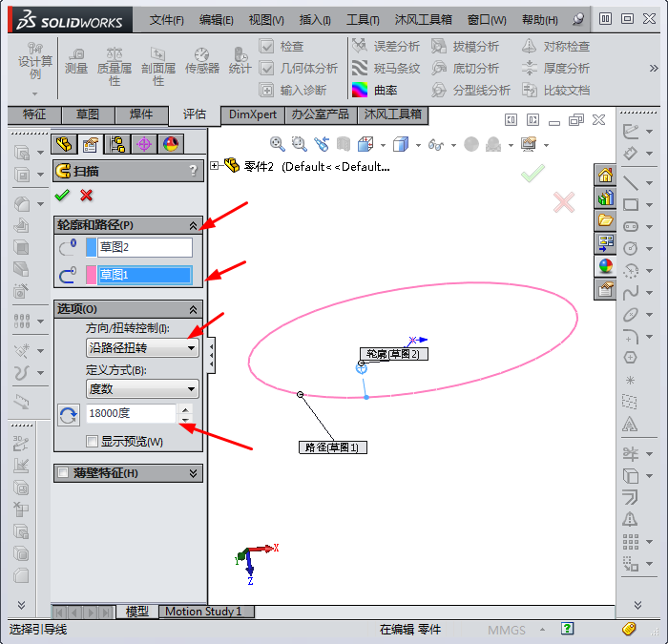Click the blue 草图2 profile color swatch
Image resolution: width=668 pixels, height=644 pixels.
click(x=92, y=247)
